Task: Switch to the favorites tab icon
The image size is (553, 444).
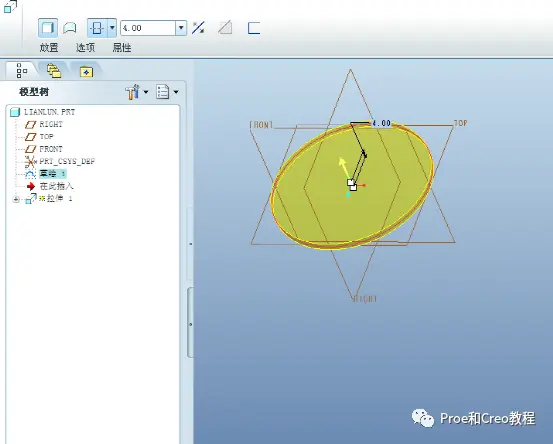Action: point(86,72)
